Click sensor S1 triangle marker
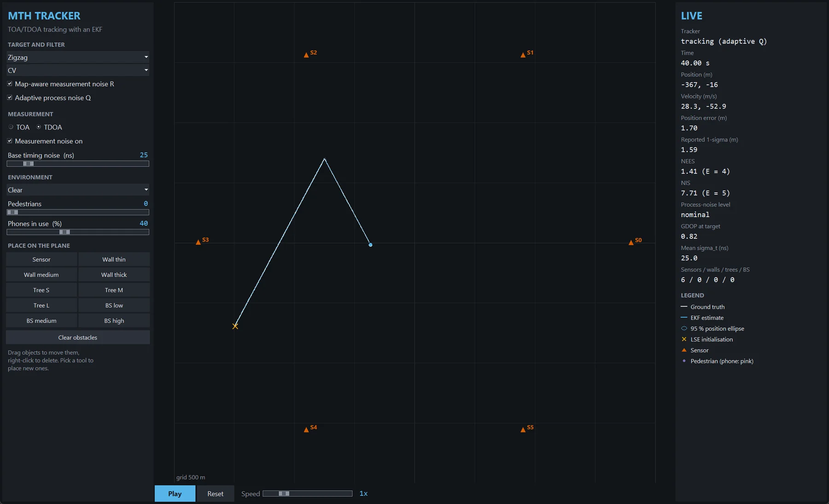The image size is (829, 504). click(523, 55)
